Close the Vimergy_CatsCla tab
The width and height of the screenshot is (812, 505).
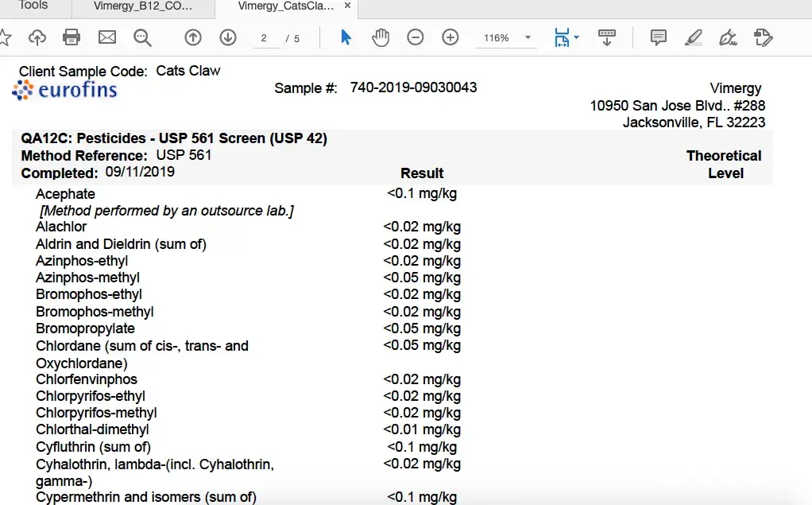click(x=347, y=6)
